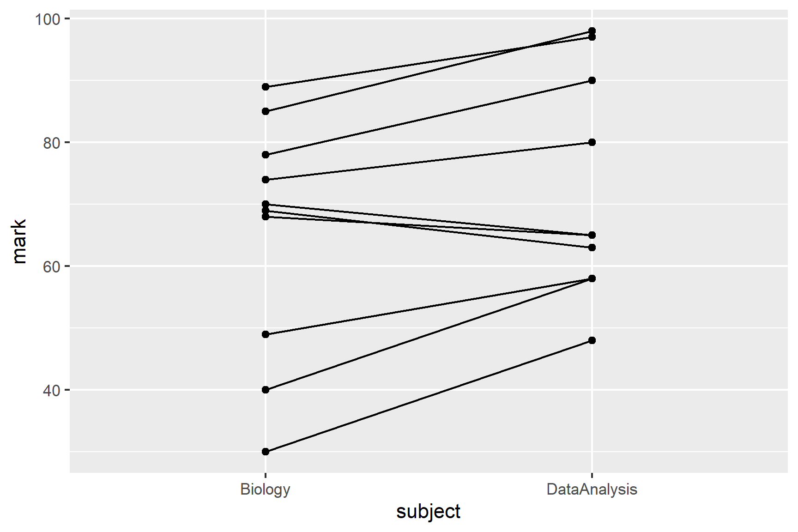Select the lowest Biology data point
The width and height of the screenshot is (798, 532).
click(266, 452)
